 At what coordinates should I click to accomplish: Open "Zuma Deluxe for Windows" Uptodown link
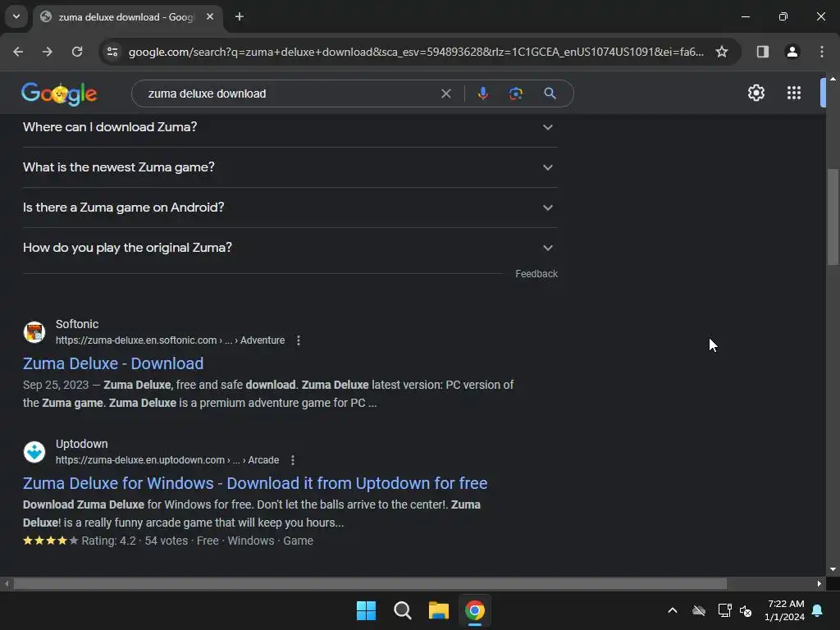(x=255, y=483)
